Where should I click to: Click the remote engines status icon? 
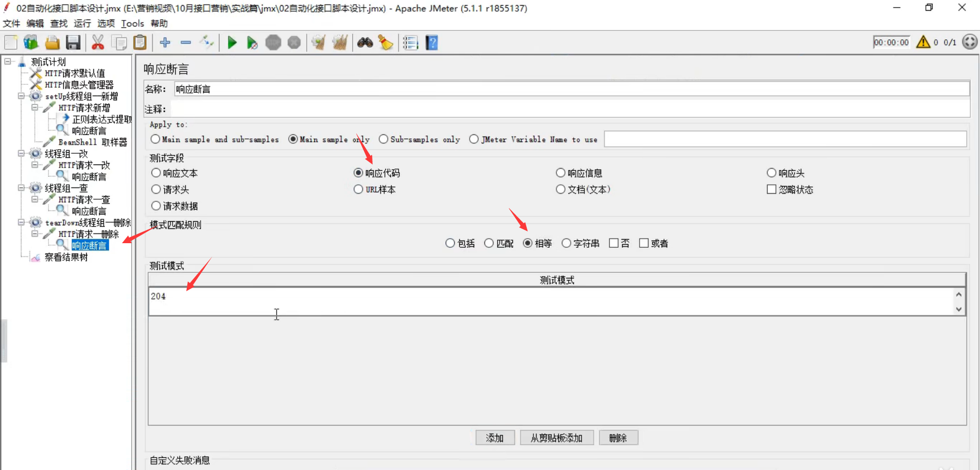point(970,42)
